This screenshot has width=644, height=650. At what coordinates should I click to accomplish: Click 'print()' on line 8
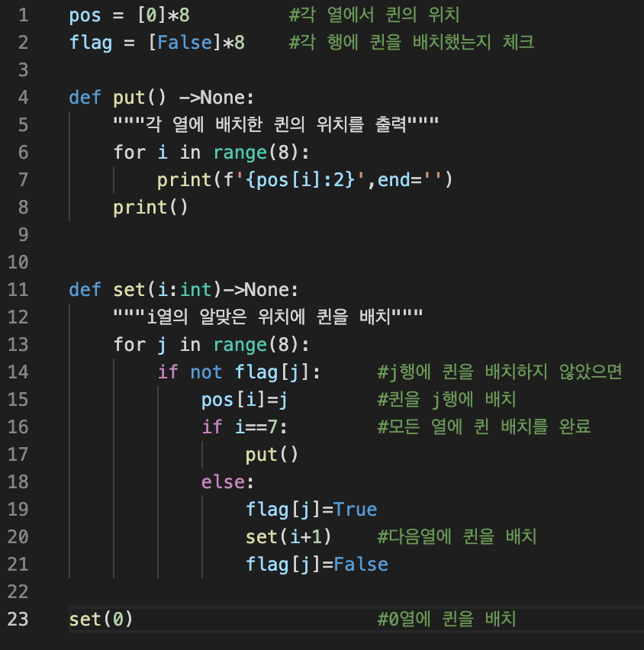150,208
